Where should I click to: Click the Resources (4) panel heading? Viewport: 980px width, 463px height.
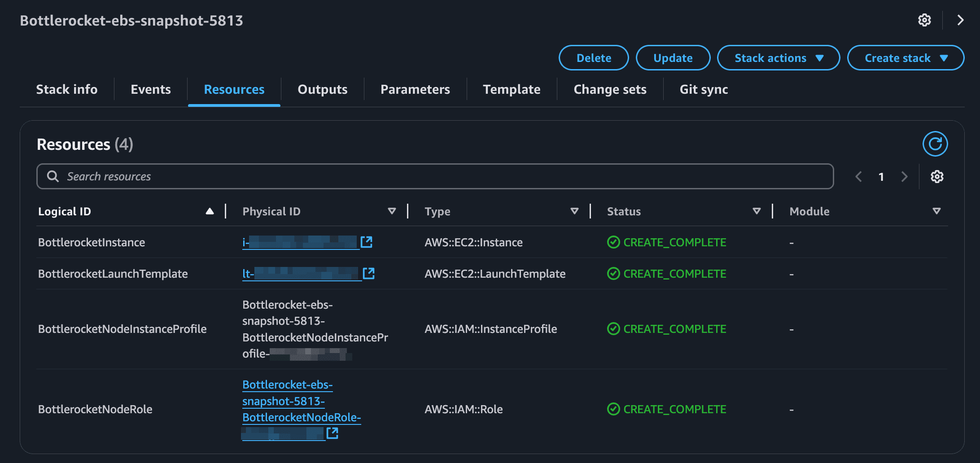tap(85, 144)
